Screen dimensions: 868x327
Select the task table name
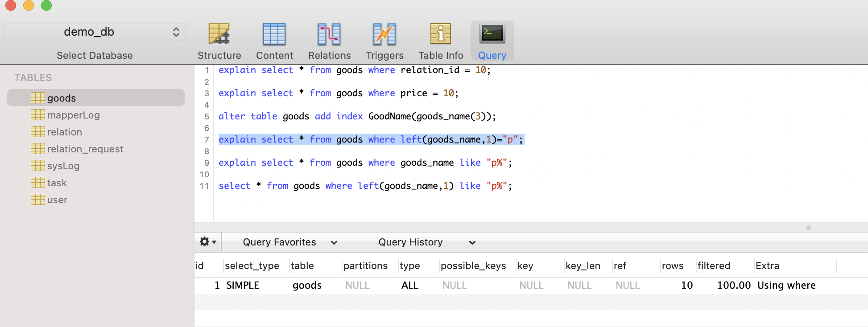57,183
